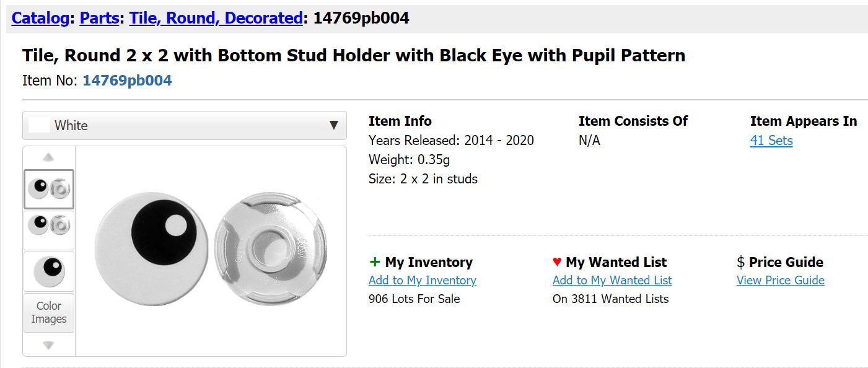
Task: Click the dropdown arrow beside White
Action: pyautogui.click(x=334, y=126)
